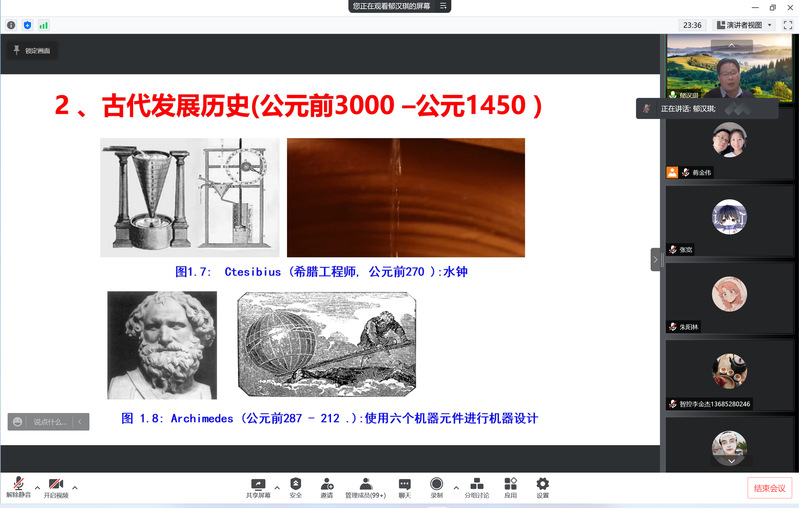Click the meeting info icon at top-left
Image resolution: width=799 pixels, height=508 pixels.
pyautogui.click(x=11, y=25)
